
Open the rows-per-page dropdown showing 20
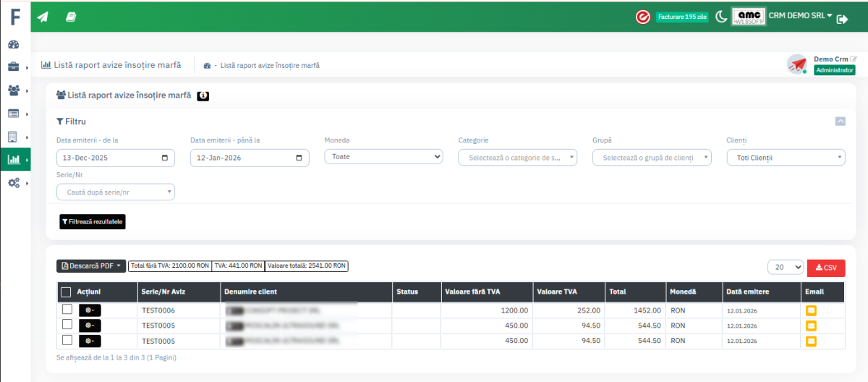pyautogui.click(x=785, y=268)
